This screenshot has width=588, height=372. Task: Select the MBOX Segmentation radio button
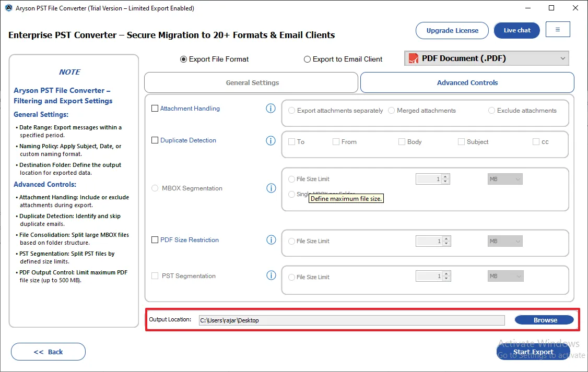(155, 188)
